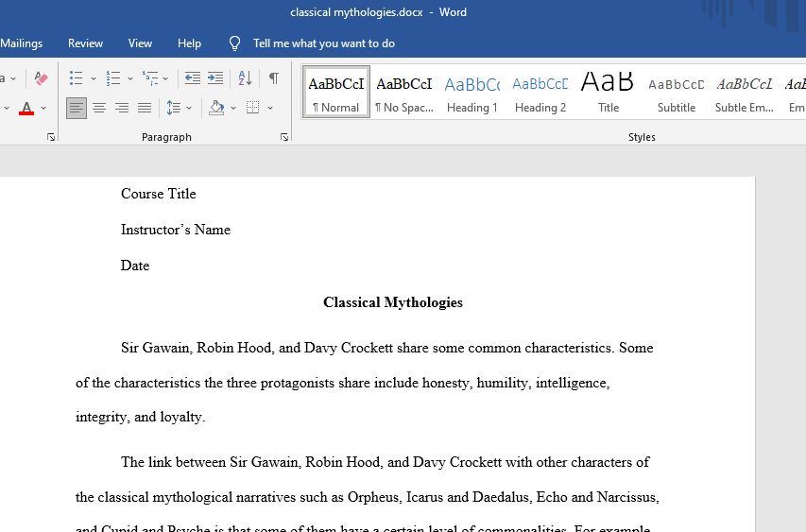Image resolution: width=806 pixels, height=532 pixels.
Task: Open the font color dropdown arrow
Action: 43,108
